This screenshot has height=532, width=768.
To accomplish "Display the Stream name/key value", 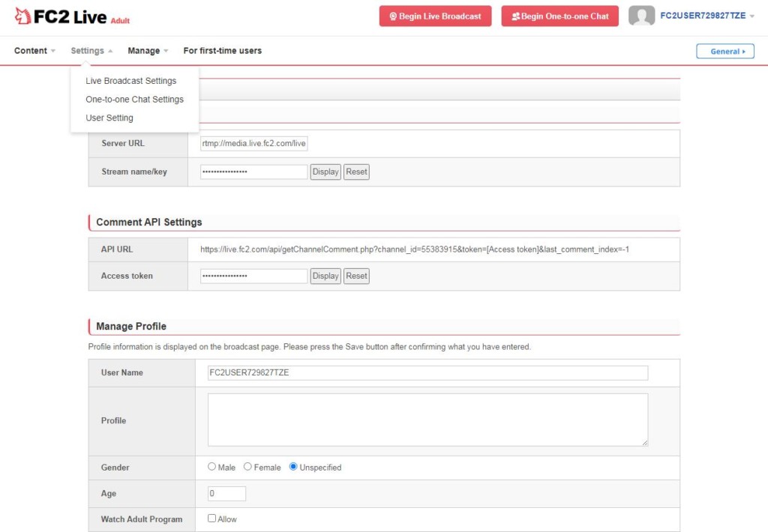I will click(325, 172).
